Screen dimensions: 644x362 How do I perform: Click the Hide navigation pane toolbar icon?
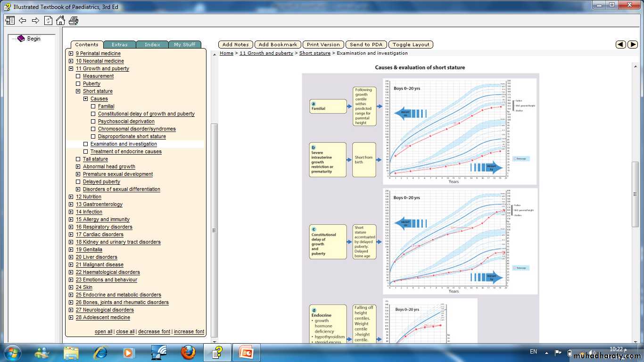[x=10, y=20]
